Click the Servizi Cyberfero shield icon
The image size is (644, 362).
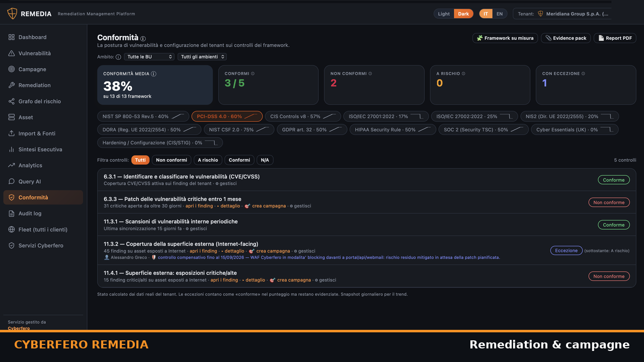coord(12,245)
